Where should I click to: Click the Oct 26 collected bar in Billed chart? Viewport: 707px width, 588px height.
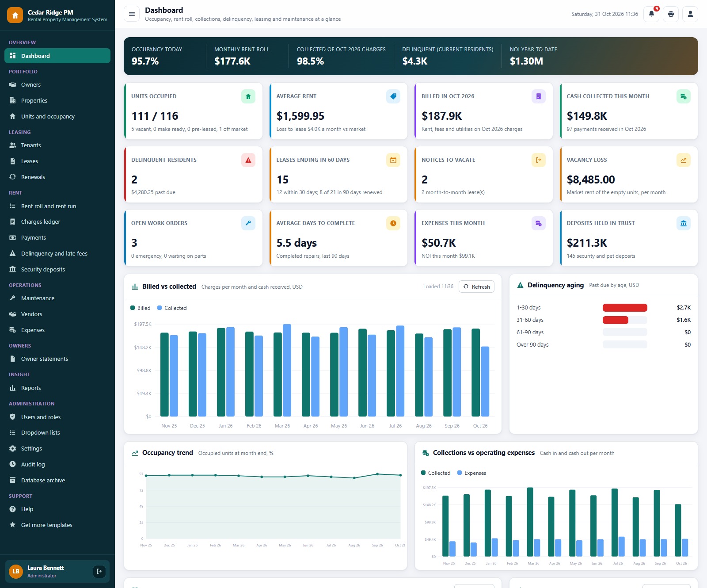(485, 382)
